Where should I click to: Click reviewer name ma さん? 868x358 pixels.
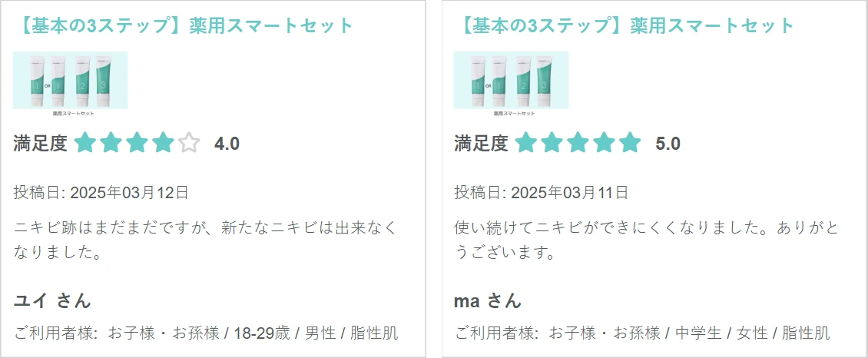[x=488, y=301]
